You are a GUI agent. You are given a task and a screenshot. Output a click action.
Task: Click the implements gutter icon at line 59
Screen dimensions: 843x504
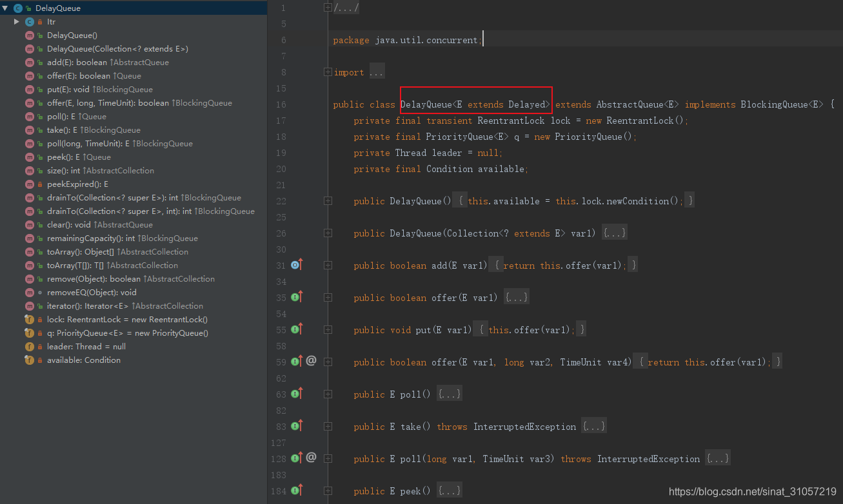tap(297, 362)
